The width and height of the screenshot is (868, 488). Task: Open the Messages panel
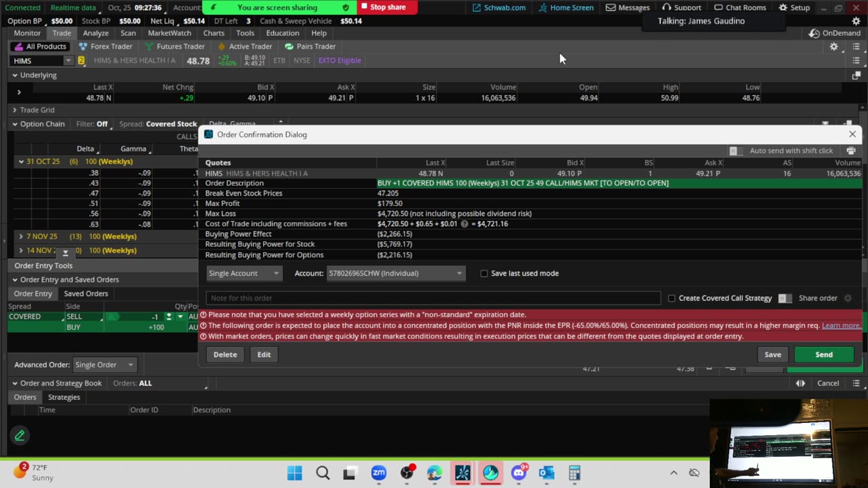click(628, 7)
